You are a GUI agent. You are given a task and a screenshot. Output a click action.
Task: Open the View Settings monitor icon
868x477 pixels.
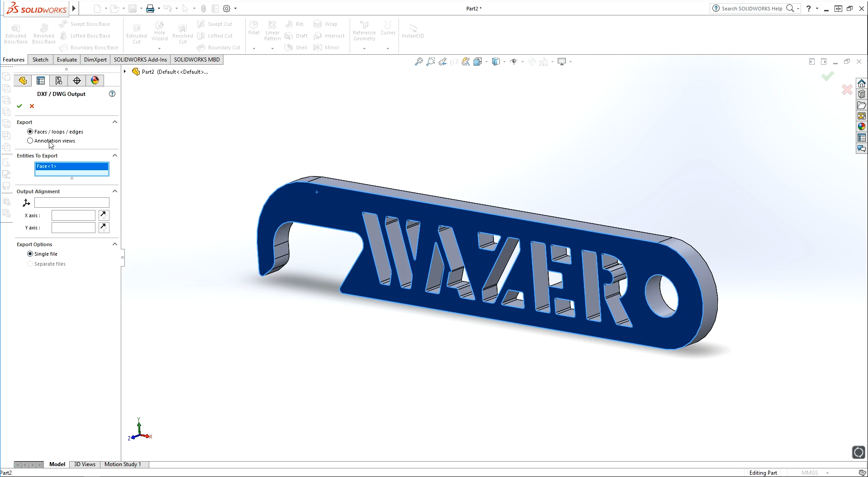[562, 62]
